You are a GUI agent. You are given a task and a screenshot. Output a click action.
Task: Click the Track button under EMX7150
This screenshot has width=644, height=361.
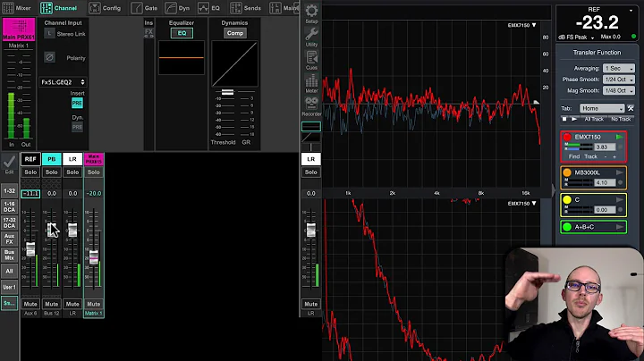point(590,156)
